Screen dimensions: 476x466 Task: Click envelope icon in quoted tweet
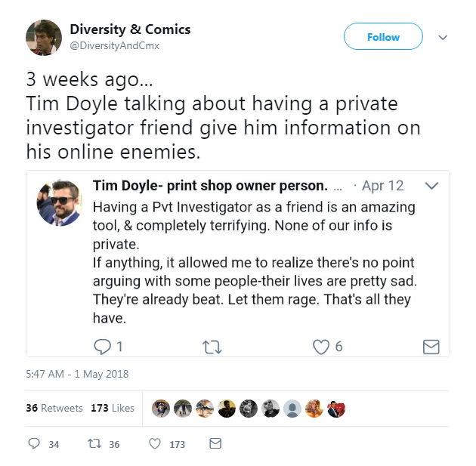(431, 347)
